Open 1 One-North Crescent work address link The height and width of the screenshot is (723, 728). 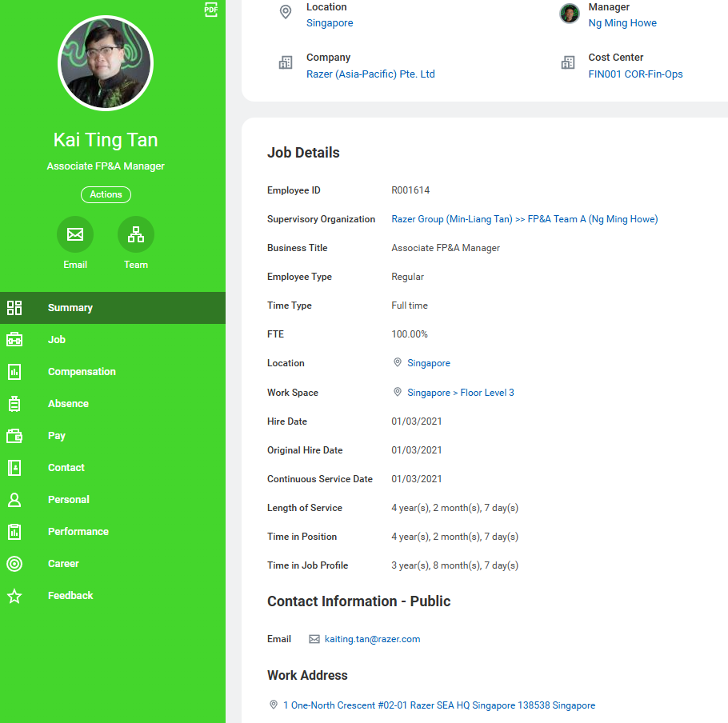click(439, 705)
